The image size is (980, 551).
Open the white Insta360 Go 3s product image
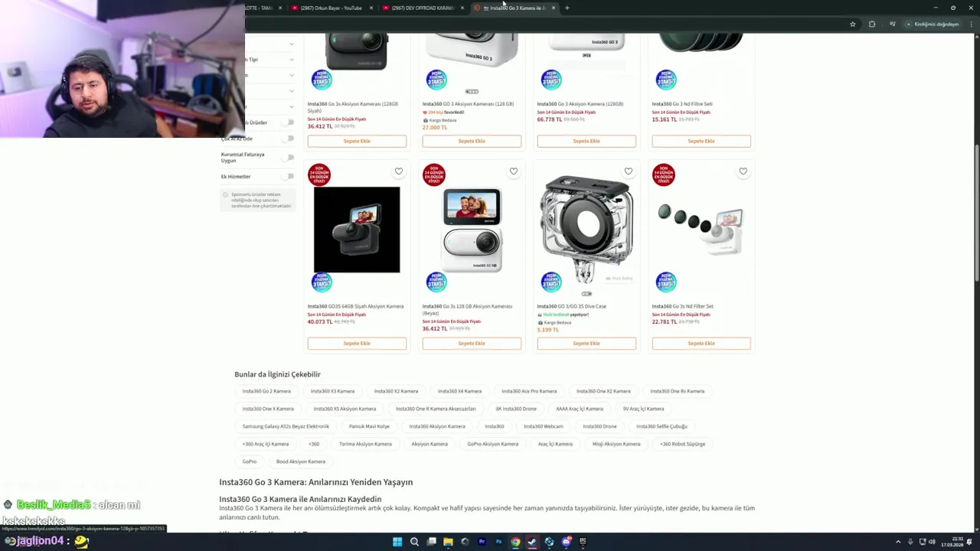click(x=472, y=230)
